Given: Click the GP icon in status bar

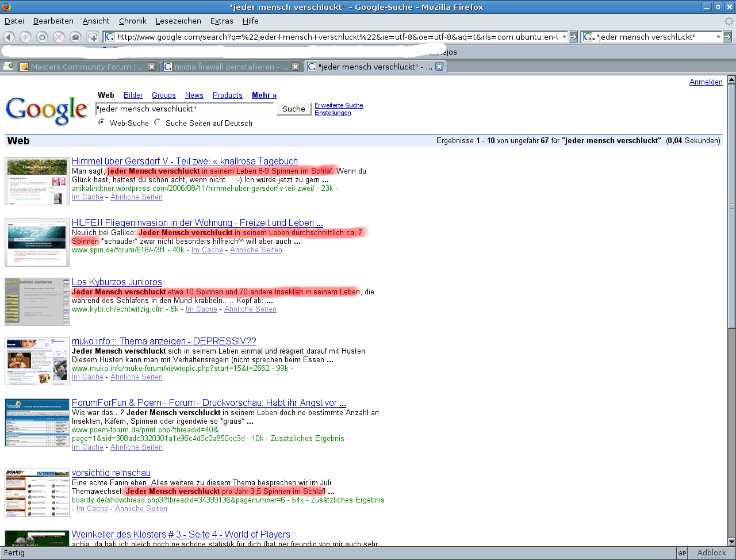Looking at the screenshot, I should [682, 553].
